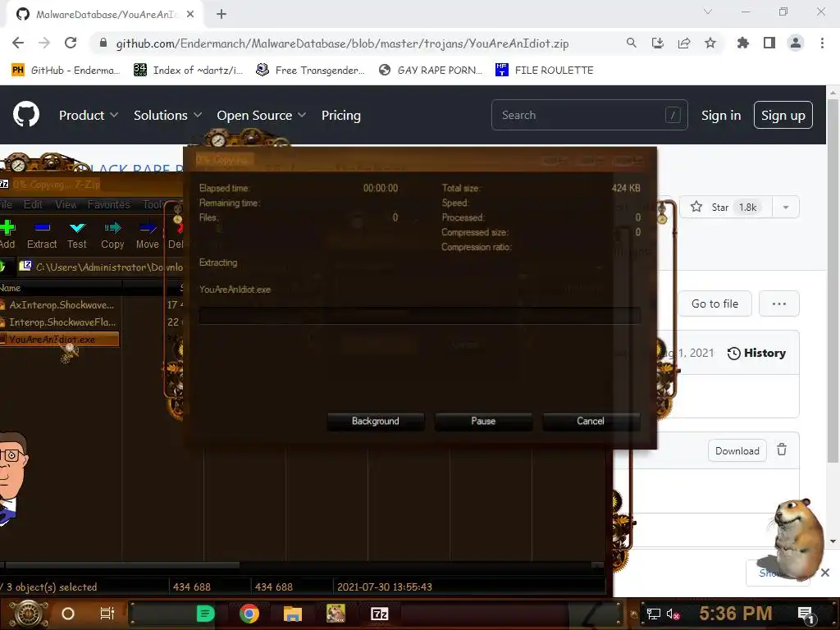The image size is (840, 630).
Task: Click the 7-Zip horizontal scrollbar
Action: click(x=122, y=564)
